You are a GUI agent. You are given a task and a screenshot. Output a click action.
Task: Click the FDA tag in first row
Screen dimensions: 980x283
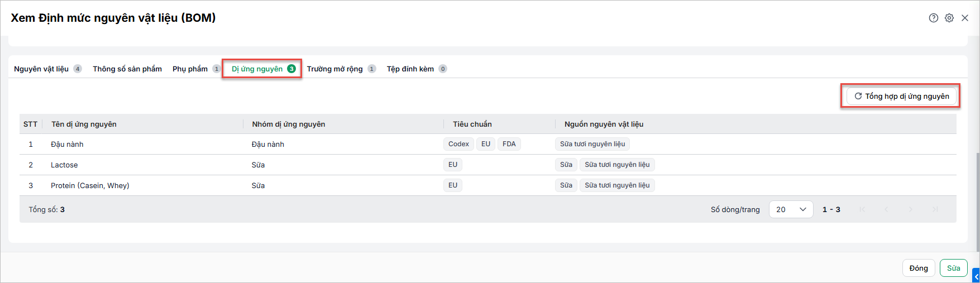click(x=509, y=144)
